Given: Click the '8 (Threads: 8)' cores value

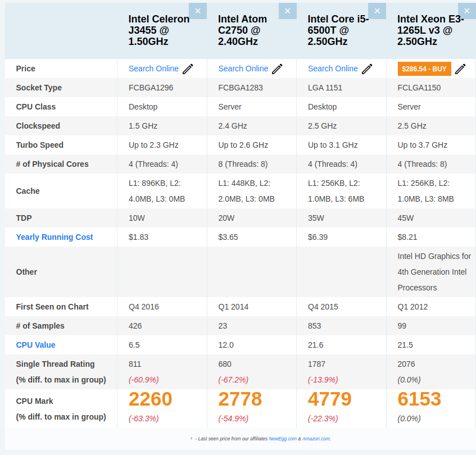Looking at the screenshot, I should (243, 165).
